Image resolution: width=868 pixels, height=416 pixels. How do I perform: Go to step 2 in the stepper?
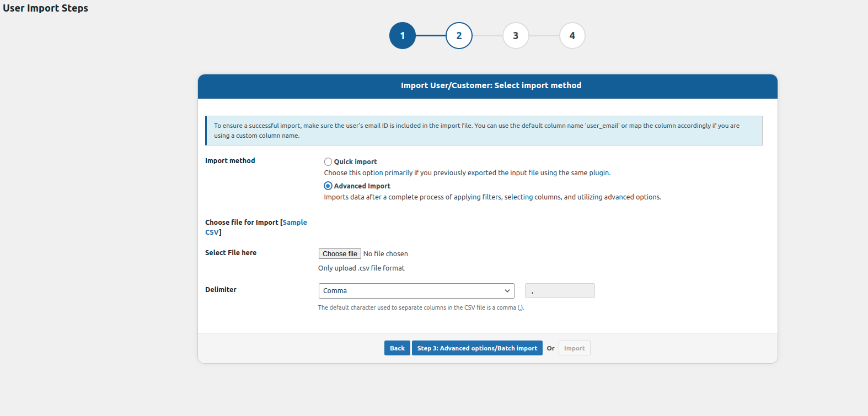point(459,36)
